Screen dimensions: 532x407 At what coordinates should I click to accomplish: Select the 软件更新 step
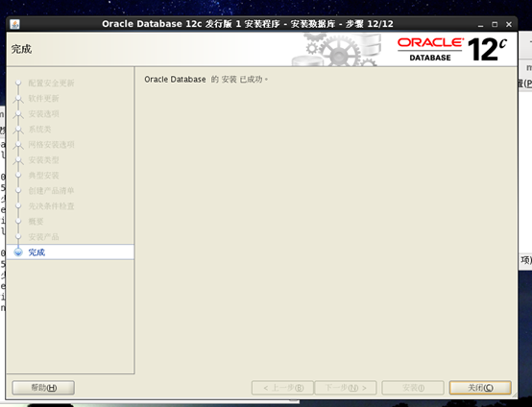[44, 98]
